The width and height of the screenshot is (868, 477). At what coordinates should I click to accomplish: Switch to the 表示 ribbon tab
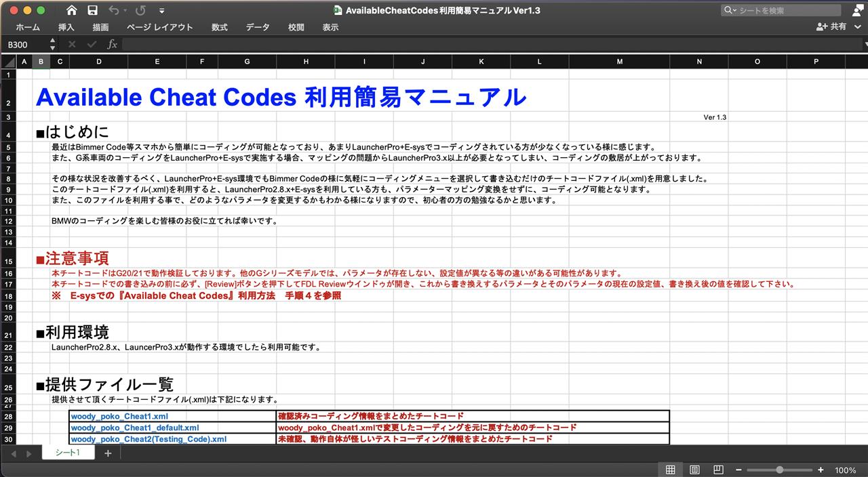[x=330, y=27]
